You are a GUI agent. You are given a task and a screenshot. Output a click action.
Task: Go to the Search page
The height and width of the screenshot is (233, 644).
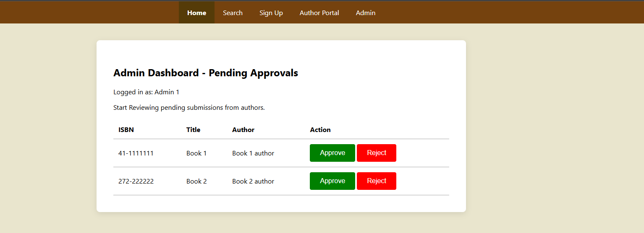233,13
